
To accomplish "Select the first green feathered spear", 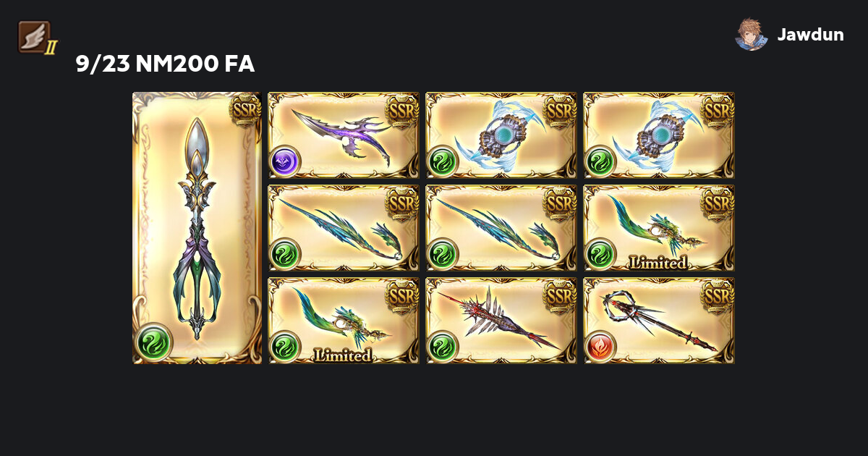I will 344,228.
